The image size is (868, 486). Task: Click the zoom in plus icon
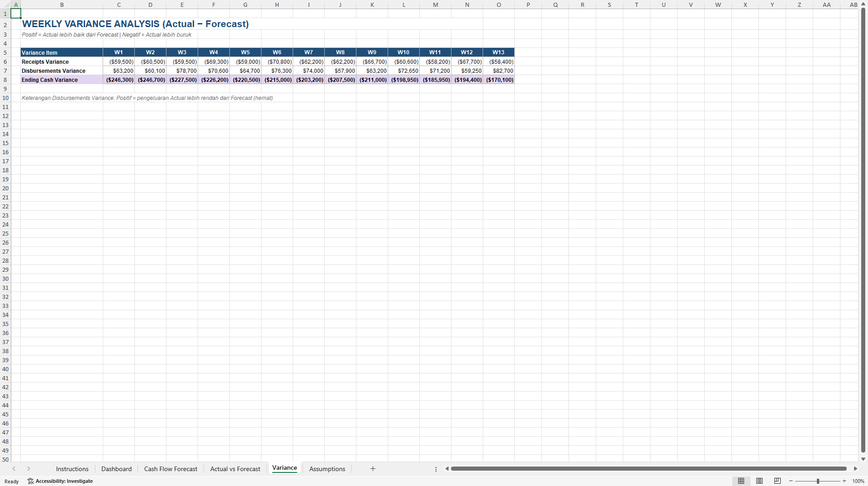(x=844, y=481)
